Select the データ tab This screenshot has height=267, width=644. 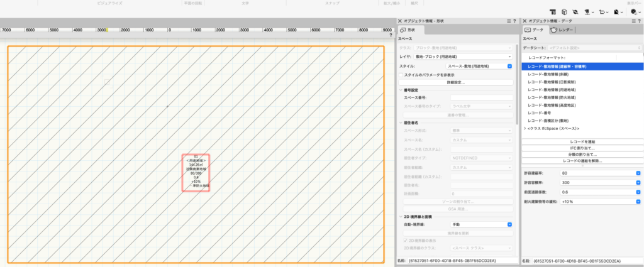535,30
